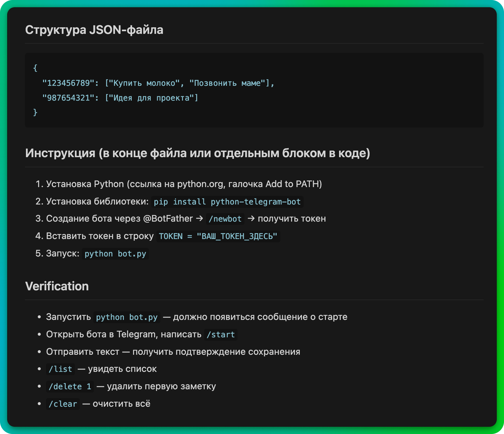Click the python bot.py code in step 5
The width and height of the screenshot is (504, 434).
point(115,254)
